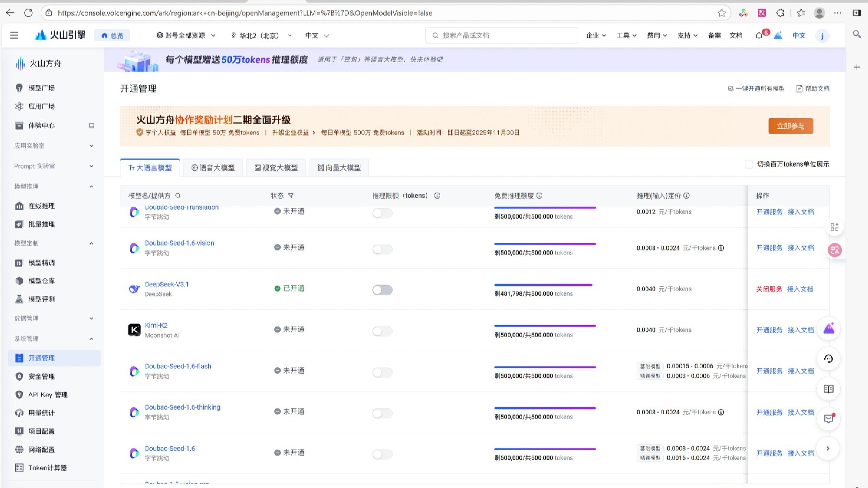Toggle inference limit for Doubao-Seed-1.6-thinking
This screenshot has width=868, height=488.
[382, 413]
